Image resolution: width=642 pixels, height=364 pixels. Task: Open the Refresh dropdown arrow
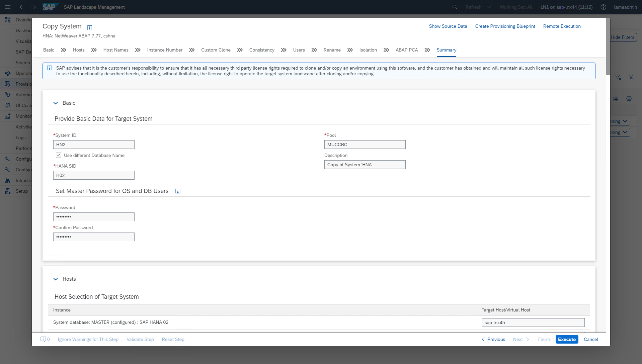coord(489,7)
